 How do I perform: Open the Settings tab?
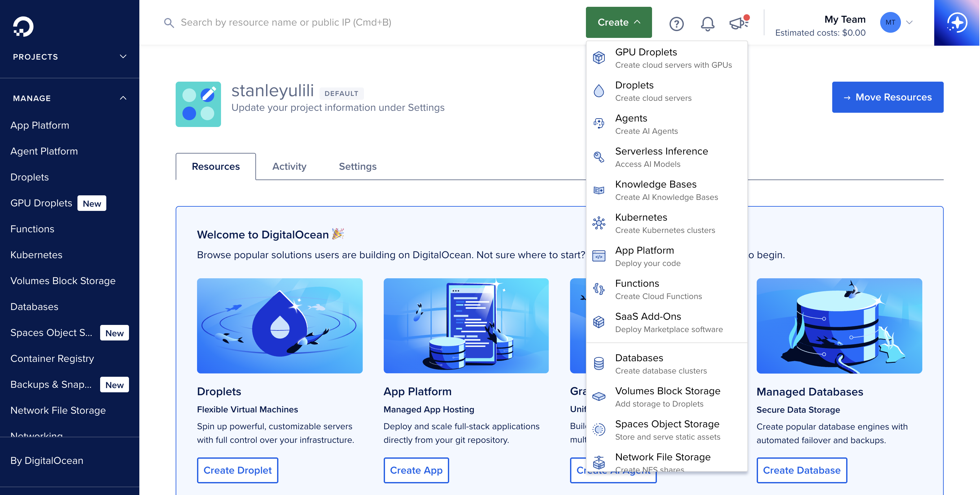[x=357, y=166]
